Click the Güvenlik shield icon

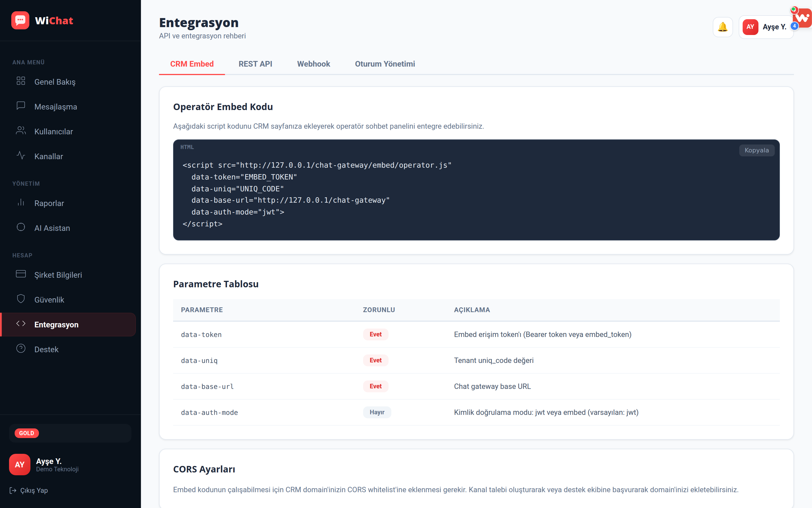pos(21,299)
